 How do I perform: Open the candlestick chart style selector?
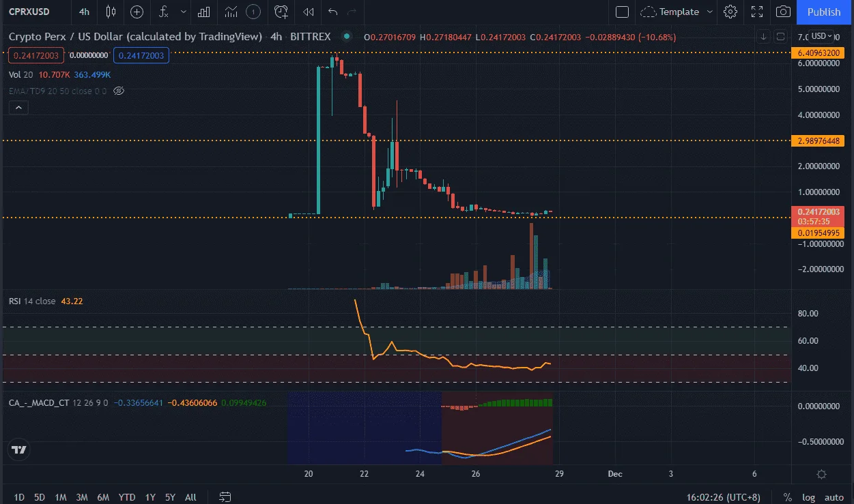[x=111, y=12]
